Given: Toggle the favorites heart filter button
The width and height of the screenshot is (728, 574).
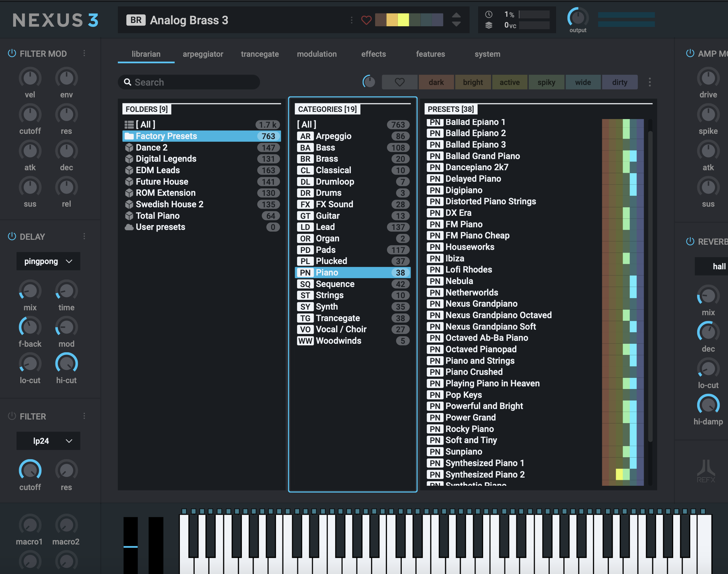Looking at the screenshot, I should click(x=399, y=82).
